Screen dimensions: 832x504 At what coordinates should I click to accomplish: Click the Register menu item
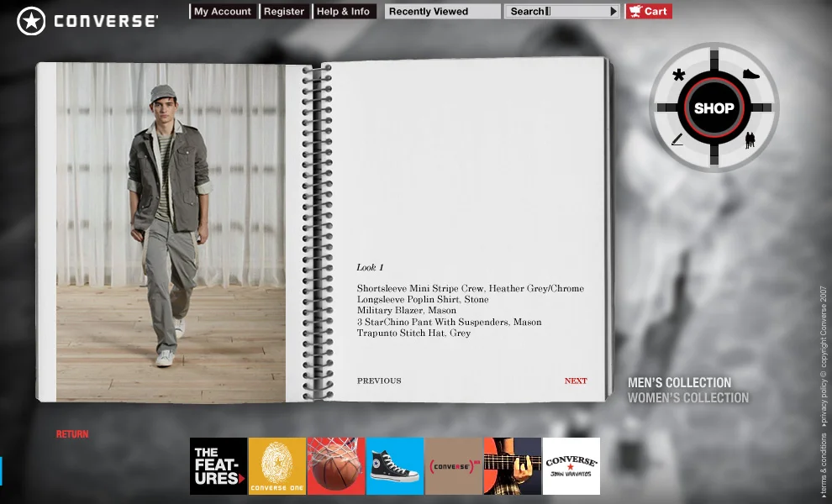pos(284,11)
